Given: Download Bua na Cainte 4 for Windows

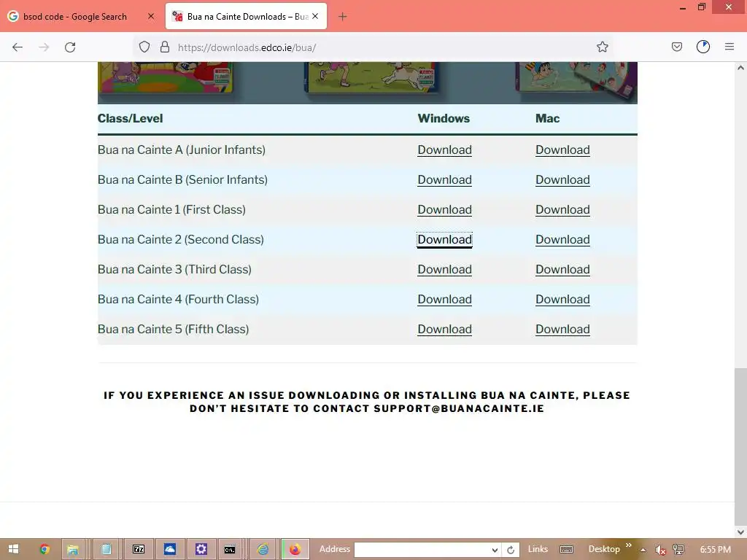Looking at the screenshot, I should pos(444,300).
